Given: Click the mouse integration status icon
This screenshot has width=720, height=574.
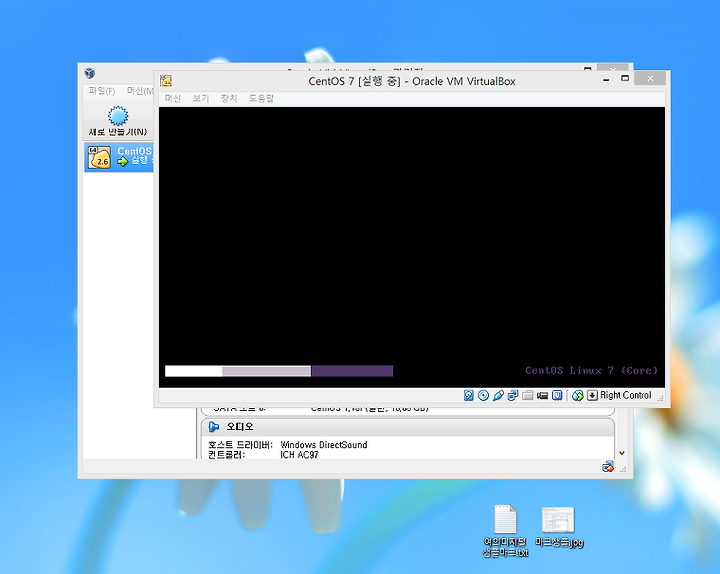Looking at the screenshot, I should (578, 395).
